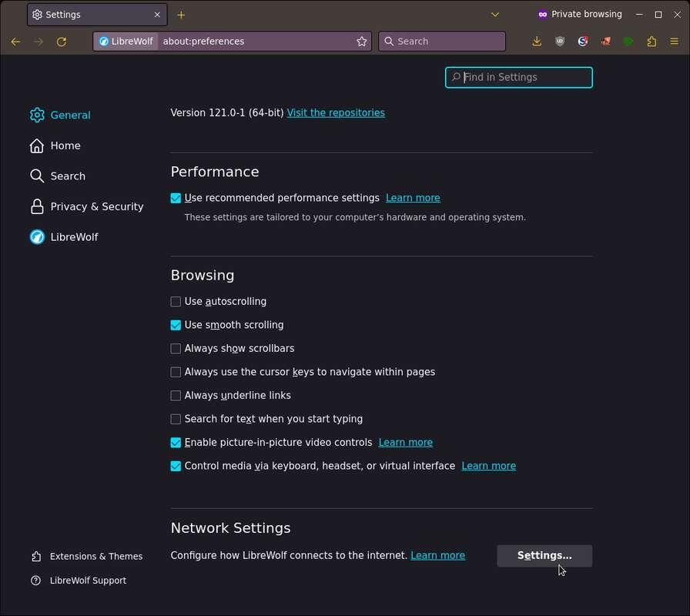Open the hamburger application menu
The image size is (690, 616).
coord(674,42)
